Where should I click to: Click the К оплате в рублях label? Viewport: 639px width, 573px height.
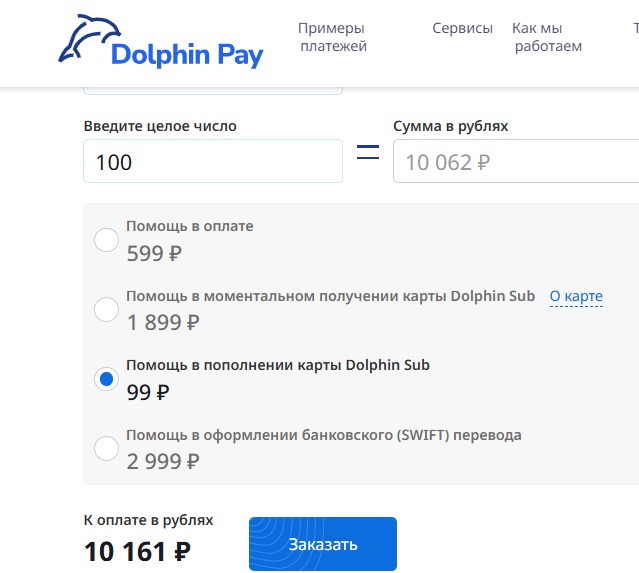pos(148,520)
